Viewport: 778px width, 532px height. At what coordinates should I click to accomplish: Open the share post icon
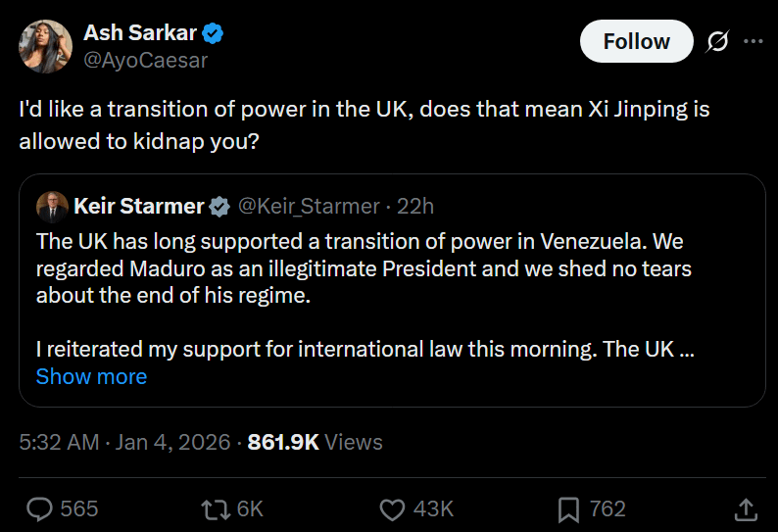[745, 508]
